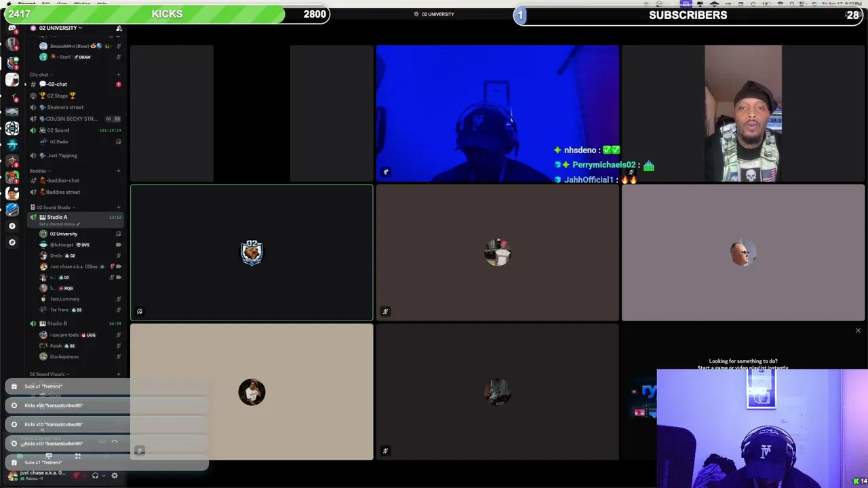The height and width of the screenshot is (488, 868).
Task: Add a channel to 02 Sound Visuals
Action: click(x=119, y=374)
